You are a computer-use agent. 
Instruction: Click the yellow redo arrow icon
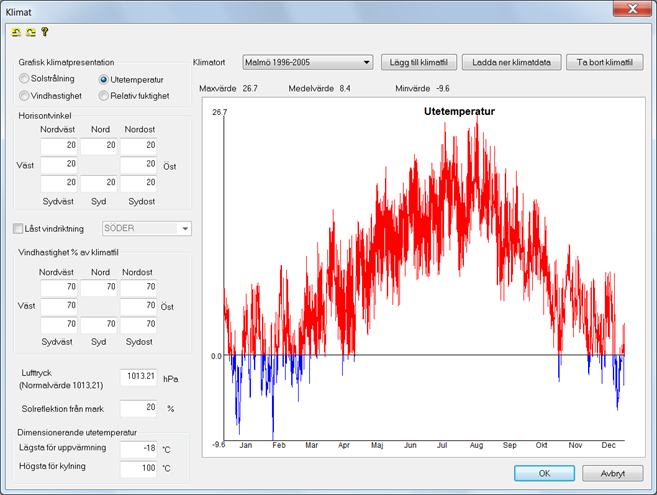click(31, 32)
